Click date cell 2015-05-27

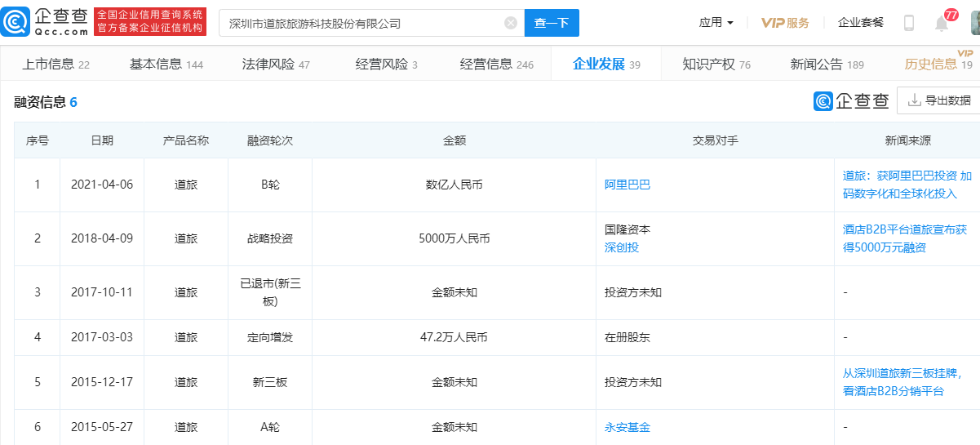click(102, 427)
